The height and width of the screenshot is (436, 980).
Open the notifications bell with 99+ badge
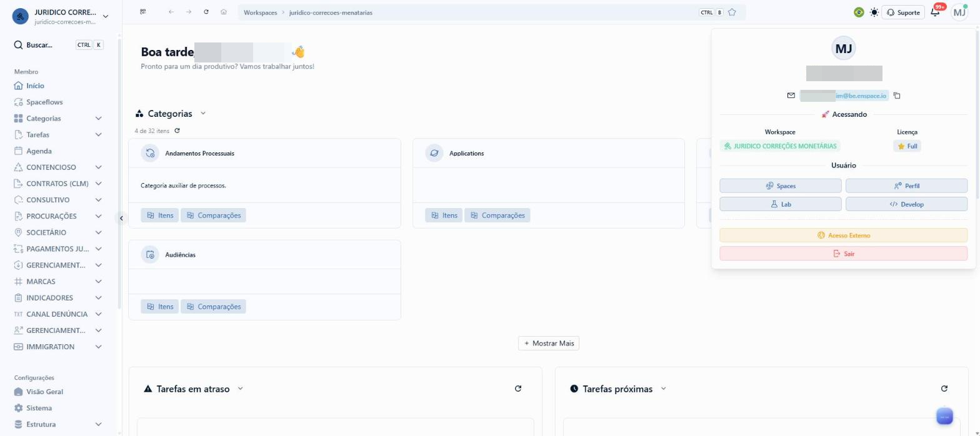(x=936, y=12)
